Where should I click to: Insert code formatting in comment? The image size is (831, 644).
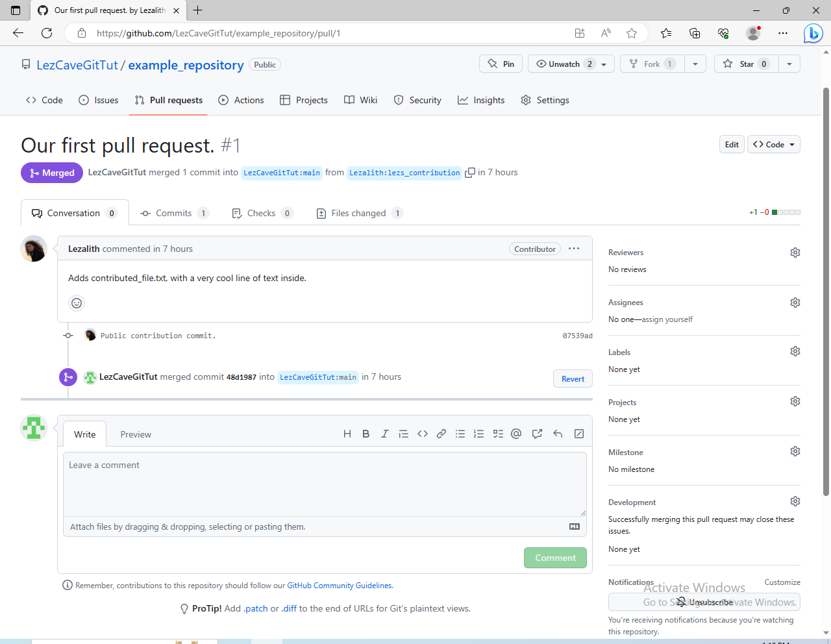[423, 434]
